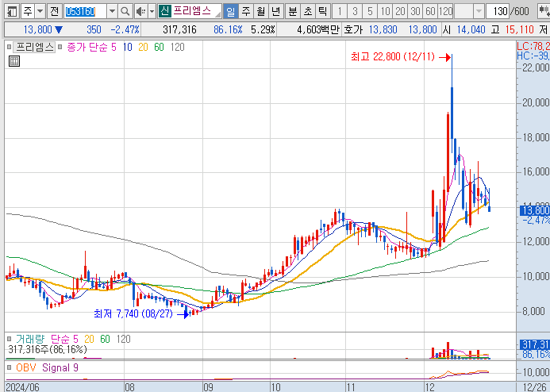Switch to 틱 tick chart period

tap(323, 12)
